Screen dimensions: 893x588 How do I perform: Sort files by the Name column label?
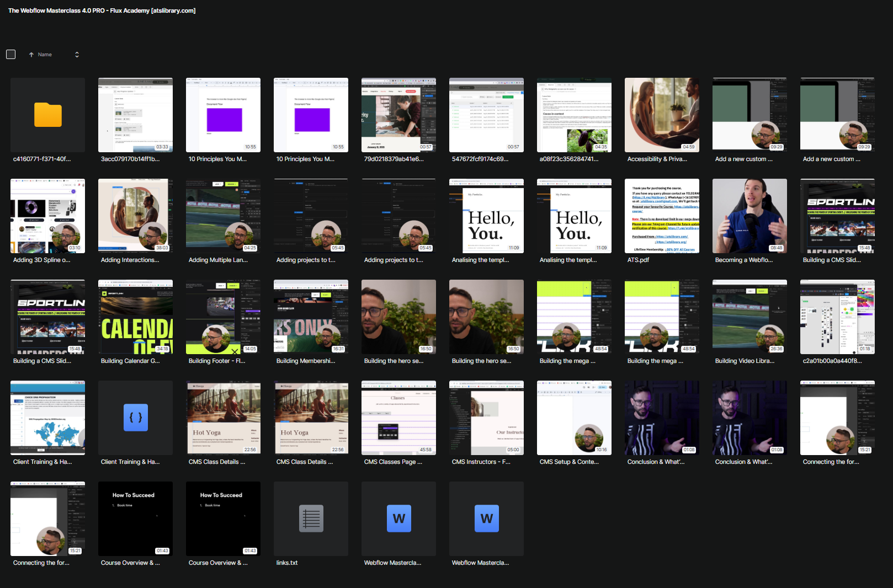(x=45, y=55)
